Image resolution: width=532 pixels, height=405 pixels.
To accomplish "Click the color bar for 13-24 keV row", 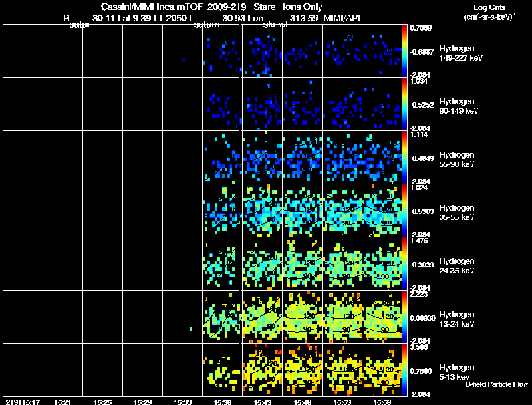I will tap(404, 317).
